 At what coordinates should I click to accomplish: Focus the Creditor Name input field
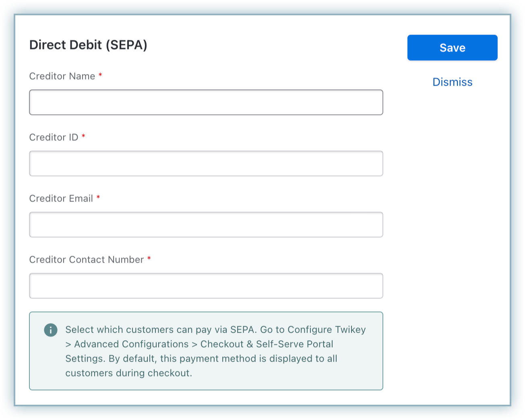206,102
